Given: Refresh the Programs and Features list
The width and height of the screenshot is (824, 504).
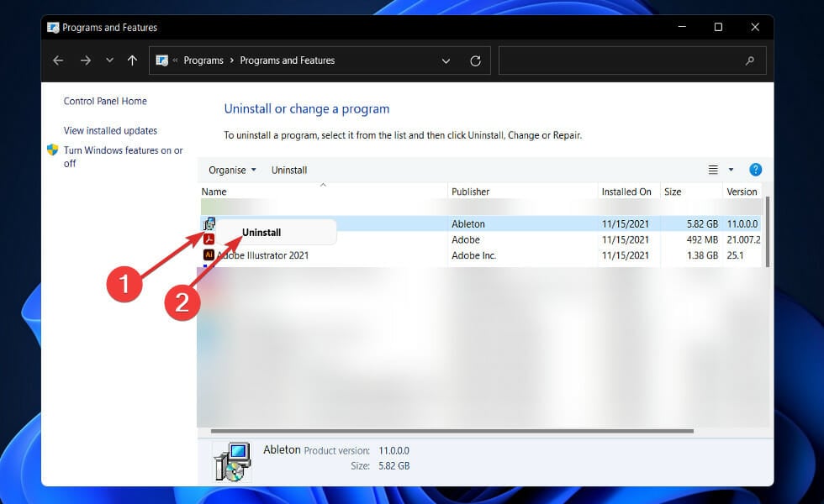Looking at the screenshot, I should (x=475, y=60).
